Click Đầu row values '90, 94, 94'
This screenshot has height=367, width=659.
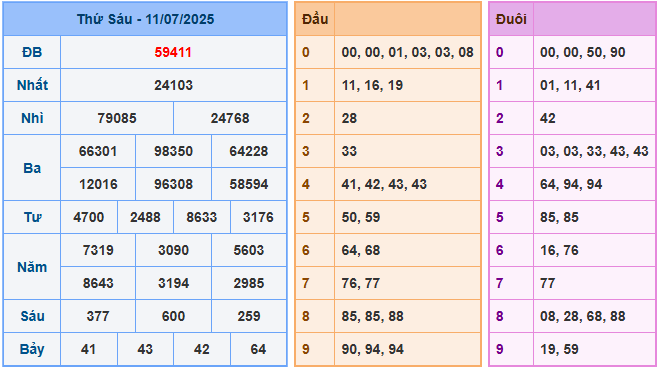(372, 349)
